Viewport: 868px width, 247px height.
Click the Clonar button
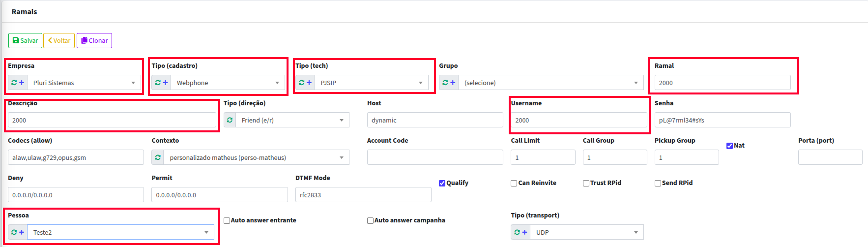(x=94, y=40)
